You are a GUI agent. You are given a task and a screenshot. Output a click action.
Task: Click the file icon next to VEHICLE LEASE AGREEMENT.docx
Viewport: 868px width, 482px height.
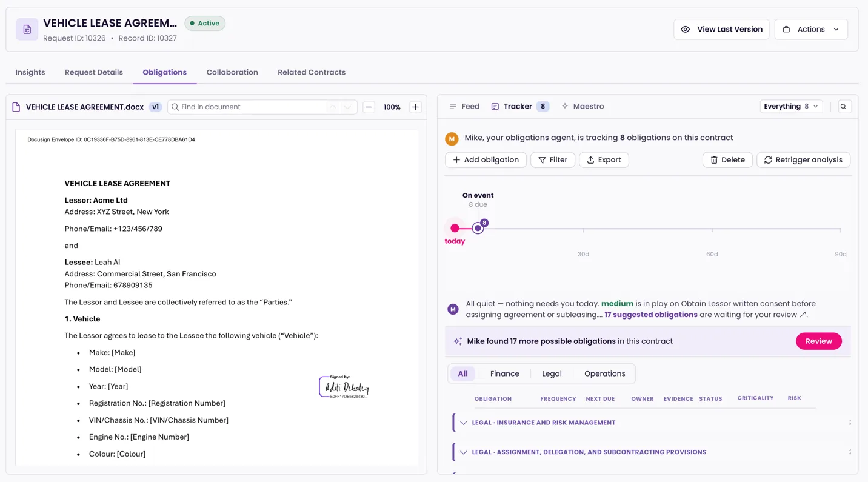(16, 107)
